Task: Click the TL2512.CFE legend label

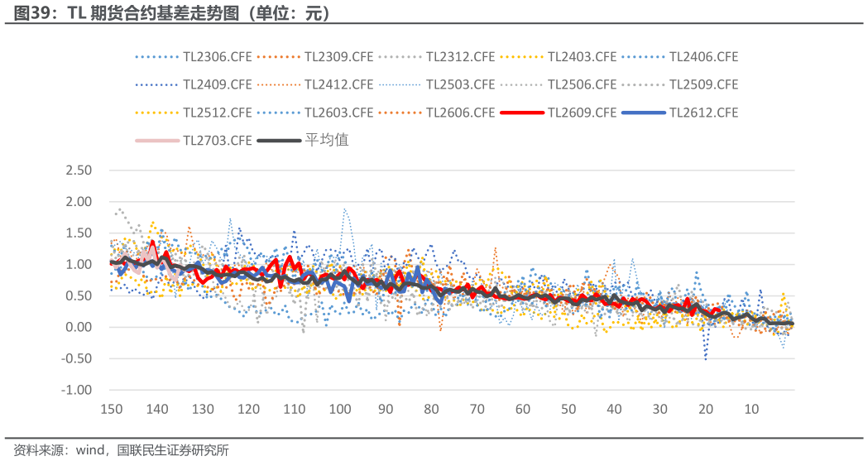Action: (218, 113)
